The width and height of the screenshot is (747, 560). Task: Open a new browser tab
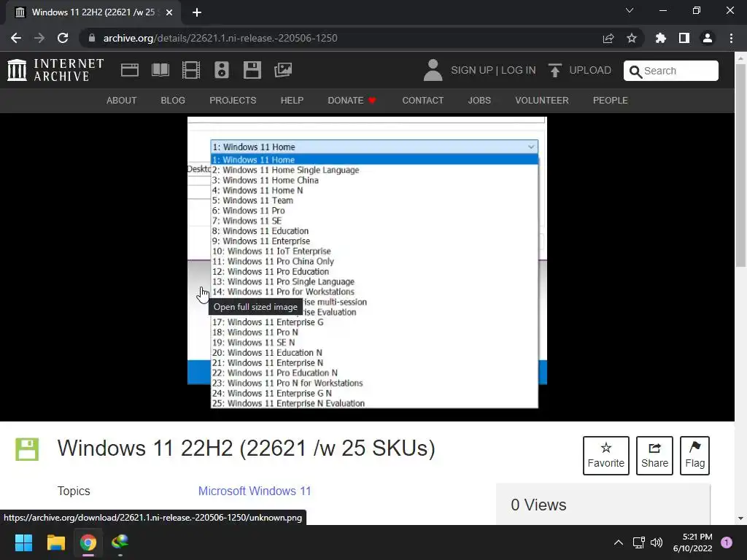point(197,12)
